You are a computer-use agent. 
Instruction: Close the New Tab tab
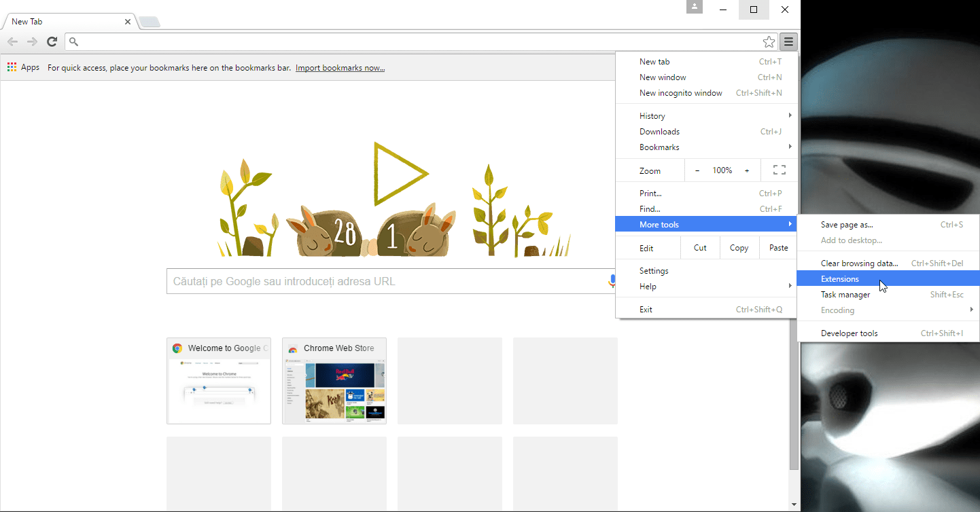[126, 22]
